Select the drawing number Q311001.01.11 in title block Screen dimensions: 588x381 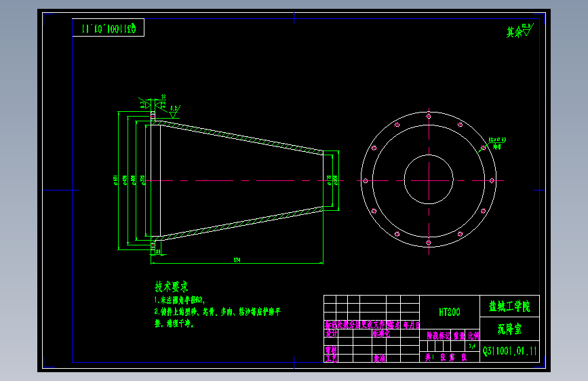(509, 351)
